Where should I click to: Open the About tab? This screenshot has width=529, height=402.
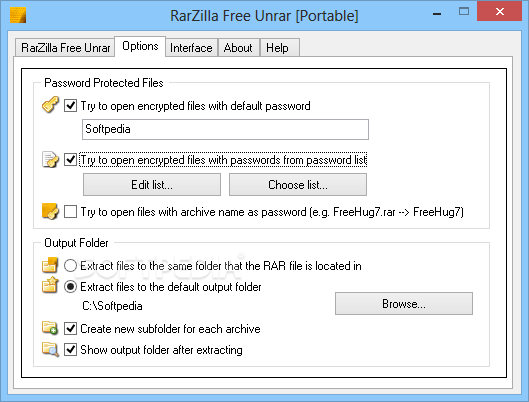(x=238, y=48)
